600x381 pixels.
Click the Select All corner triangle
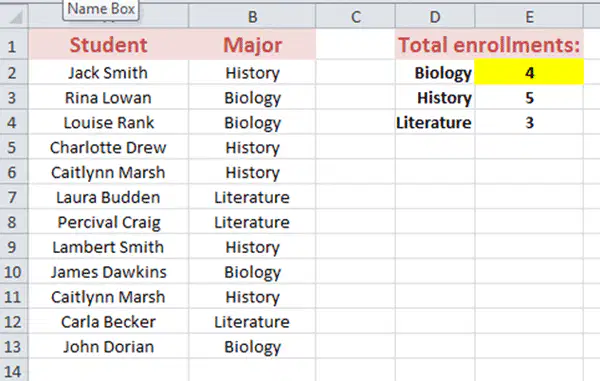click(14, 16)
